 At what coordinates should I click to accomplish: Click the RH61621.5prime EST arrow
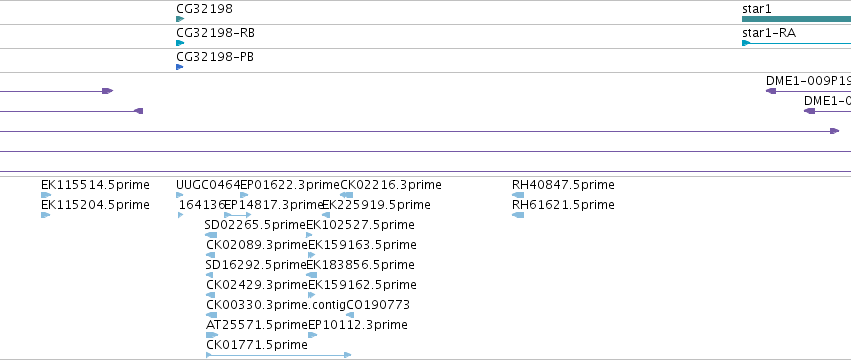pyautogui.click(x=518, y=215)
